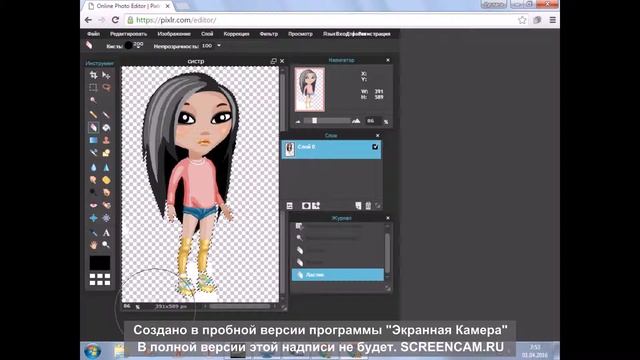Bookmark page with the star icon
Screen dimensions: 640x360
point(522,20)
